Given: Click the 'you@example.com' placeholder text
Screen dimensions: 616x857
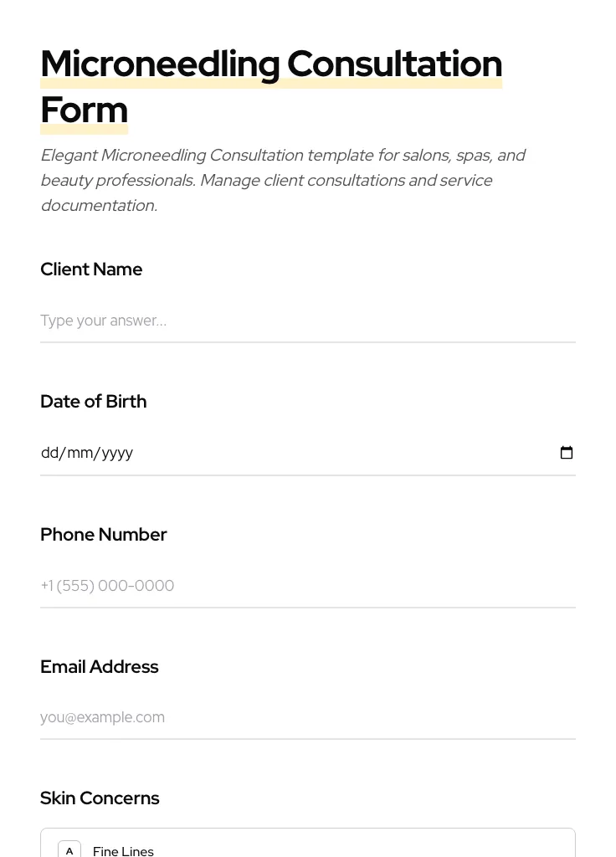Looking at the screenshot, I should click(x=102, y=717).
